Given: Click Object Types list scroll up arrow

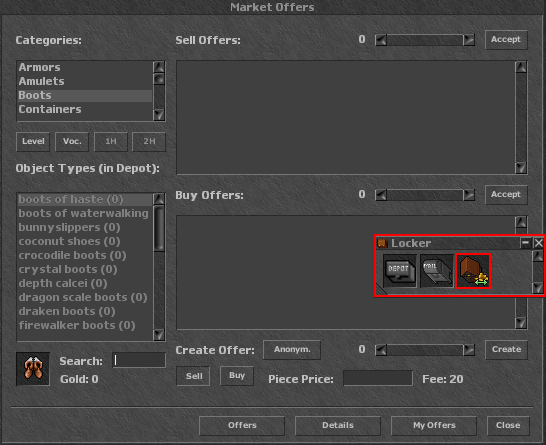Looking at the screenshot, I should tap(159, 199).
